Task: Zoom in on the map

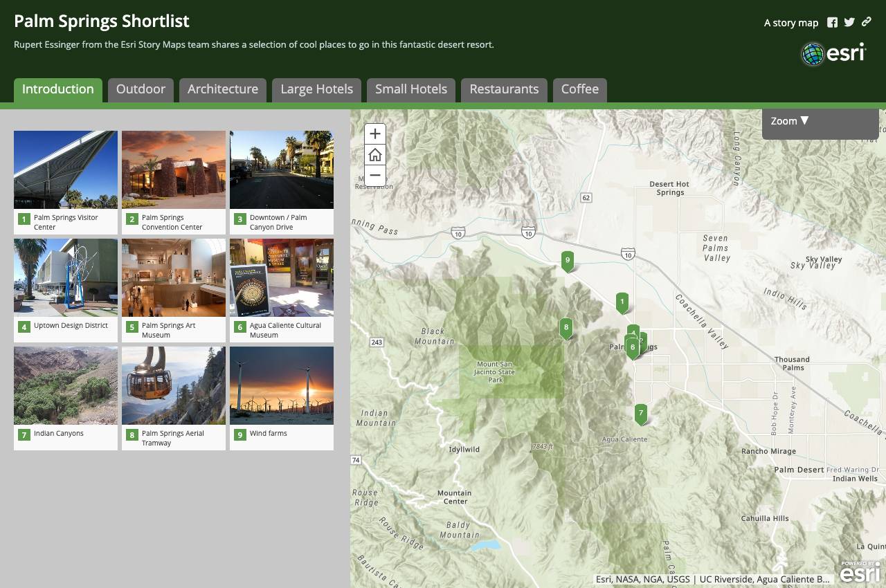Action: (x=375, y=134)
